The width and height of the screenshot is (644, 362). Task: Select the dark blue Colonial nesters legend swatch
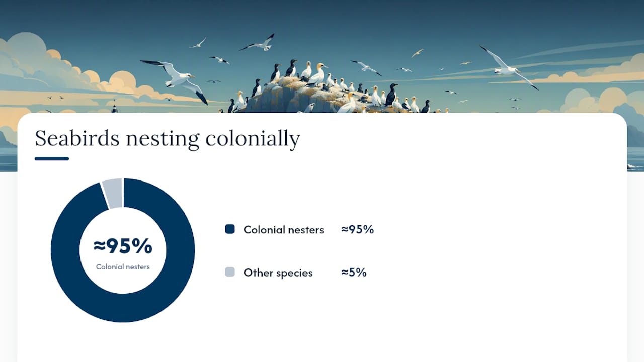(230, 229)
